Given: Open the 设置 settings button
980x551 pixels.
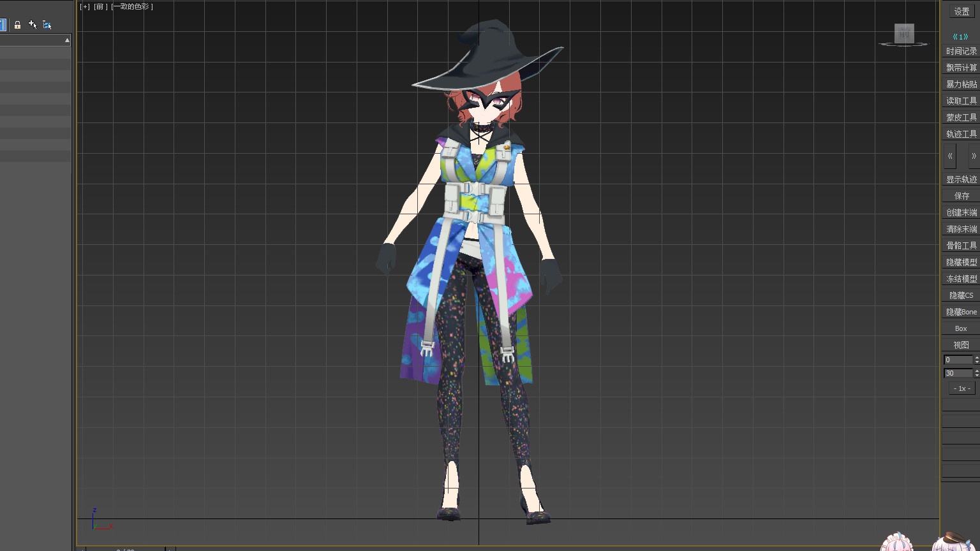Looking at the screenshot, I should coord(961,11).
